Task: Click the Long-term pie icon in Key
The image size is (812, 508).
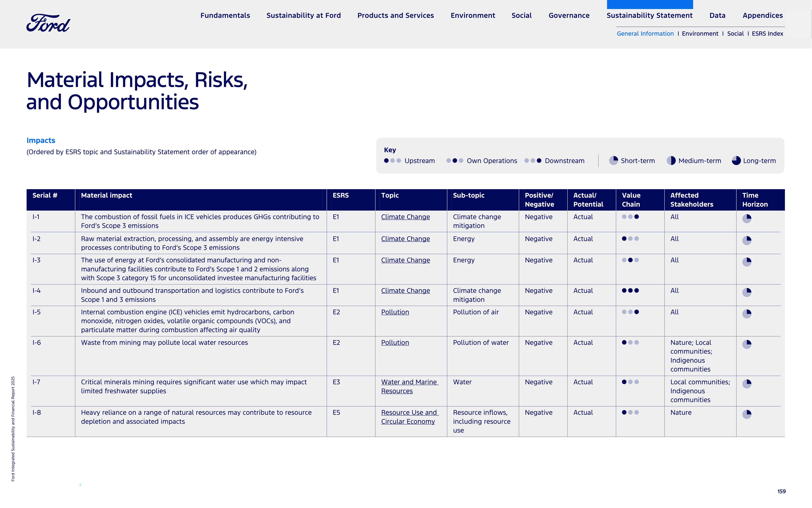Action: 736,161
